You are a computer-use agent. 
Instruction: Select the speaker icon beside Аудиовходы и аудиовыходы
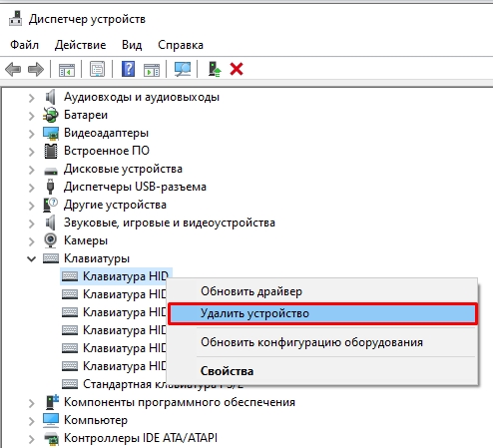(x=51, y=97)
